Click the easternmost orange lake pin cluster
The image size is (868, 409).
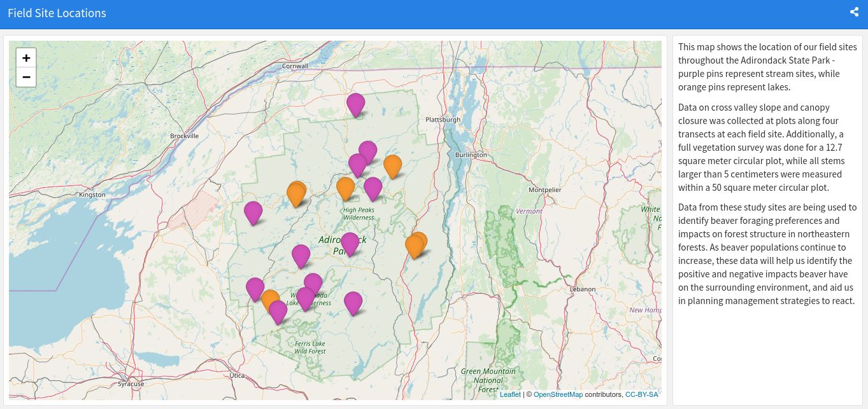pos(416,244)
